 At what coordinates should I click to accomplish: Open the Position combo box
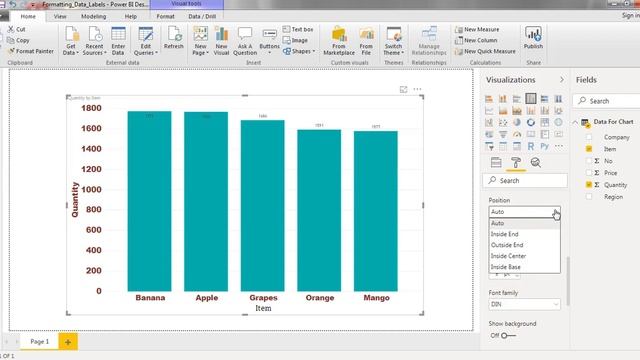(524, 212)
